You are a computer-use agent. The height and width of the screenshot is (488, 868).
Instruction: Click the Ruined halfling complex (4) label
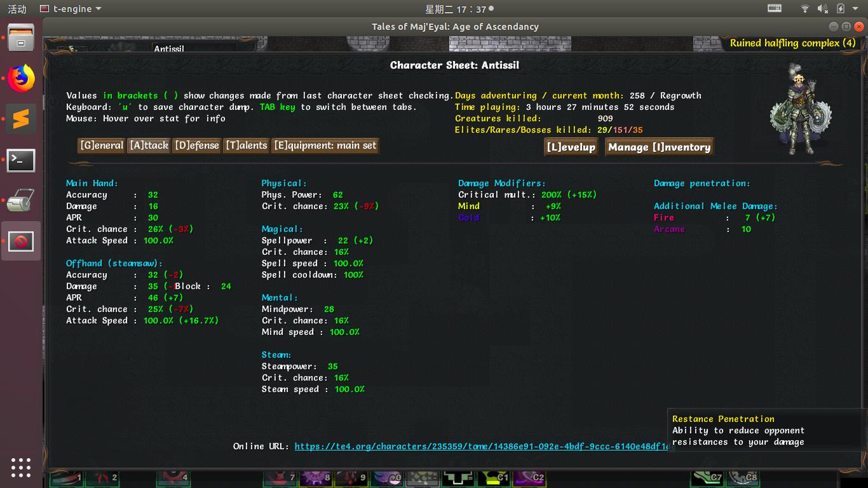(x=793, y=43)
